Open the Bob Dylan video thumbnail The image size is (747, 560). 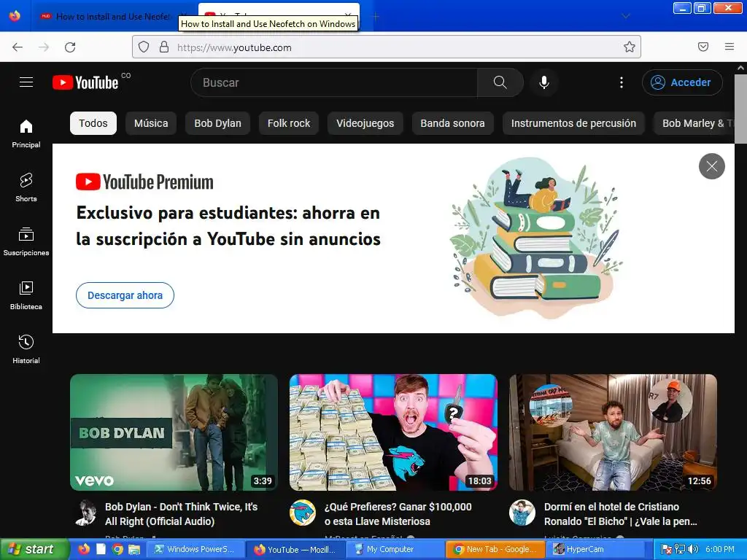[174, 432]
